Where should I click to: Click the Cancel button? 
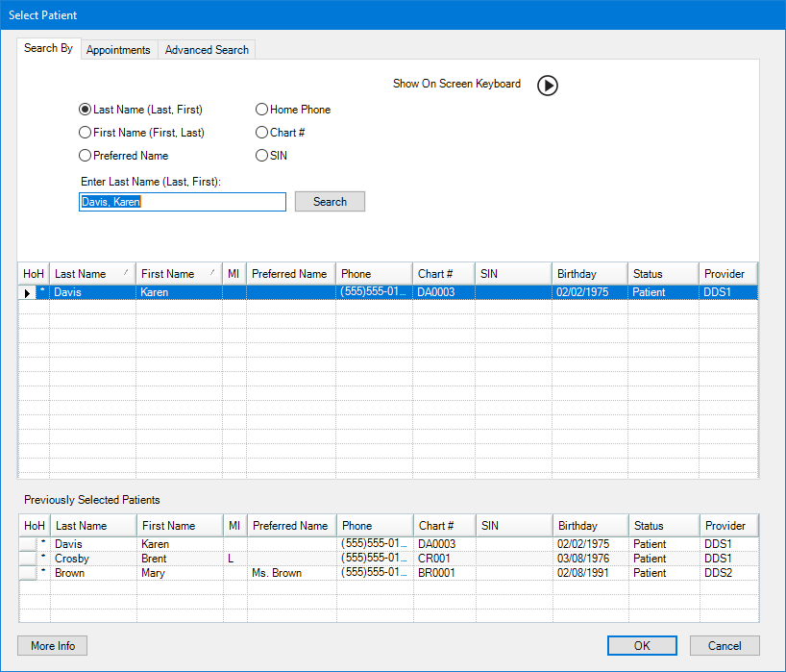coord(725,646)
